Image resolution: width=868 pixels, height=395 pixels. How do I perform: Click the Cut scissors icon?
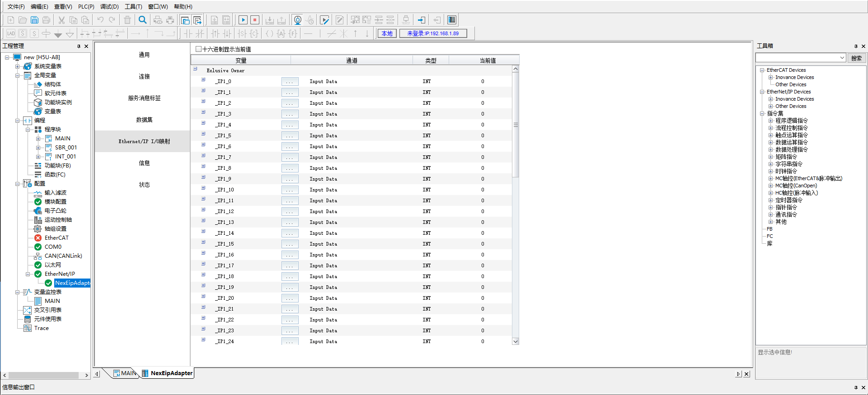[61, 20]
